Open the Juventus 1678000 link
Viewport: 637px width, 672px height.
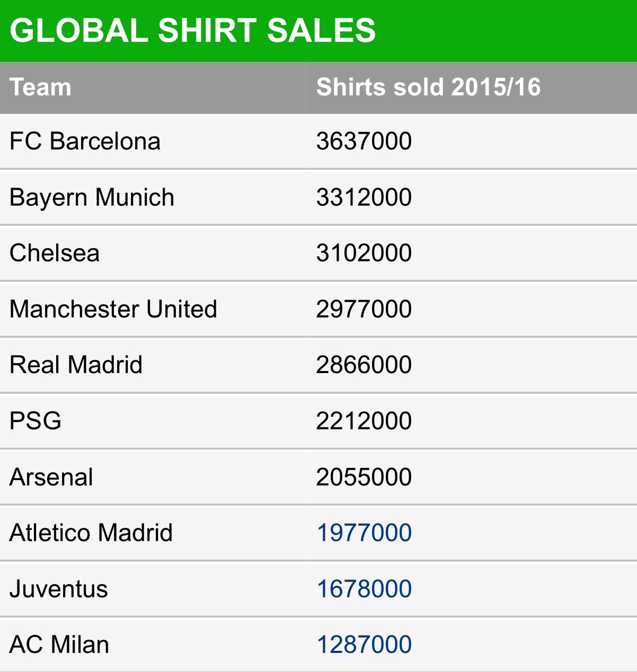(364, 589)
